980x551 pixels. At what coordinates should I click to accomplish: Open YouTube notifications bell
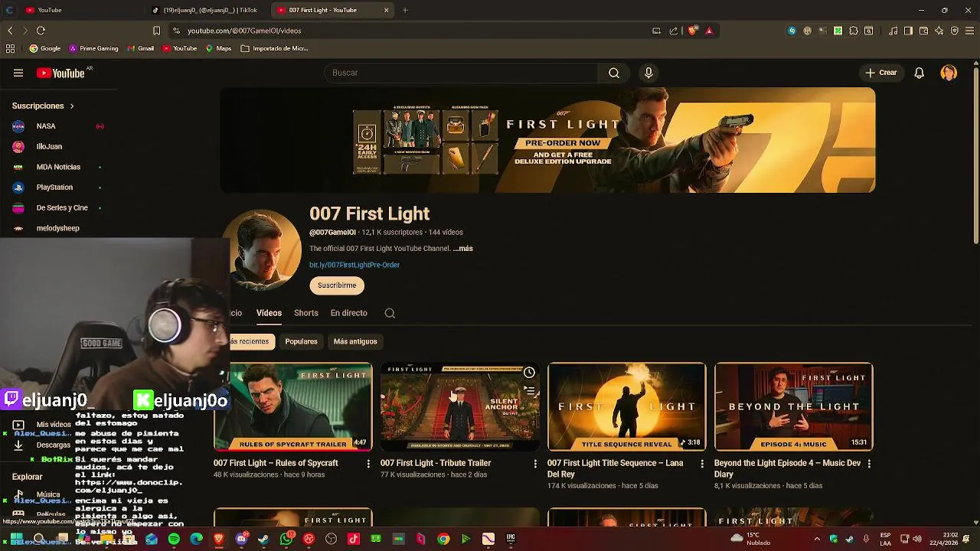[x=920, y=73]
